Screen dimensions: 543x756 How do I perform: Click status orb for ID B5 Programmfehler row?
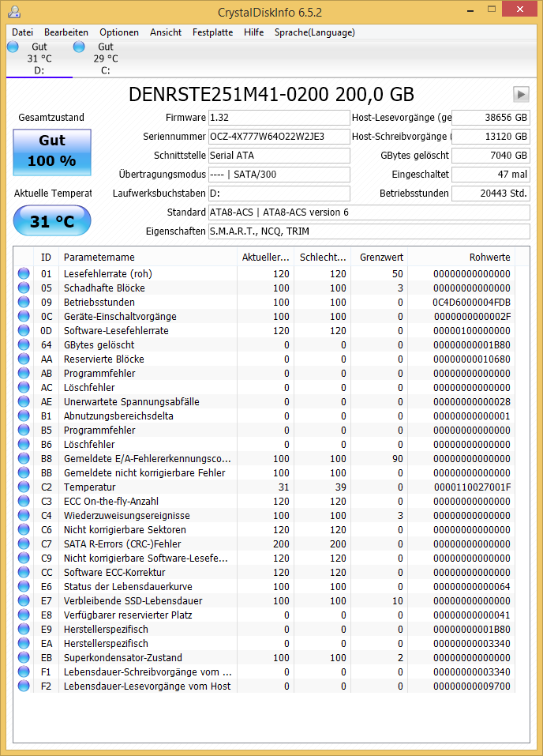[x=24, y=430]
